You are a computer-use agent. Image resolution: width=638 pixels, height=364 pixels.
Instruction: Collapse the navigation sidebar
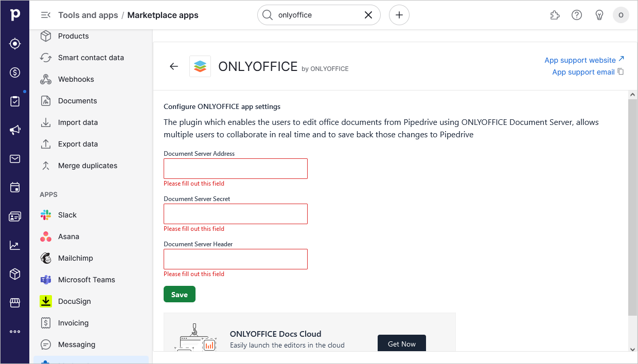click(x=46, y=15)
